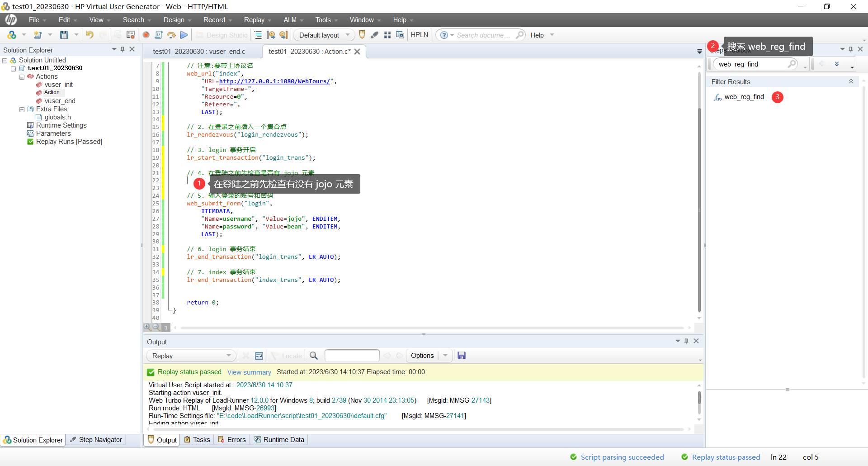
Task: Switch to the Errors bottom tab
Action: [x=232, y=440]
